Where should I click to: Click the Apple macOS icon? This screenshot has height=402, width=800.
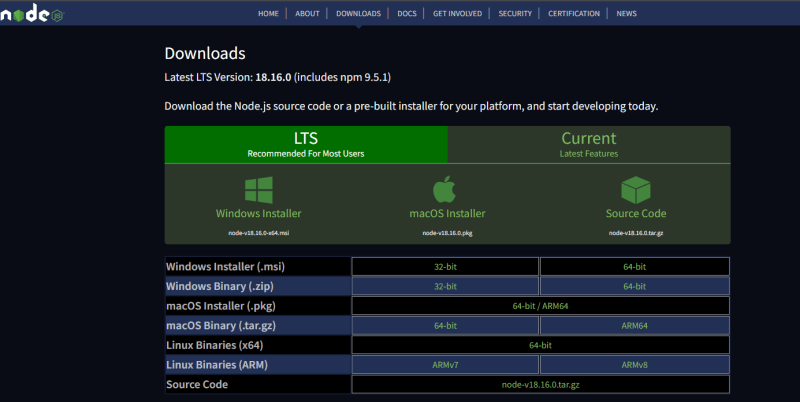coord(444,189)
